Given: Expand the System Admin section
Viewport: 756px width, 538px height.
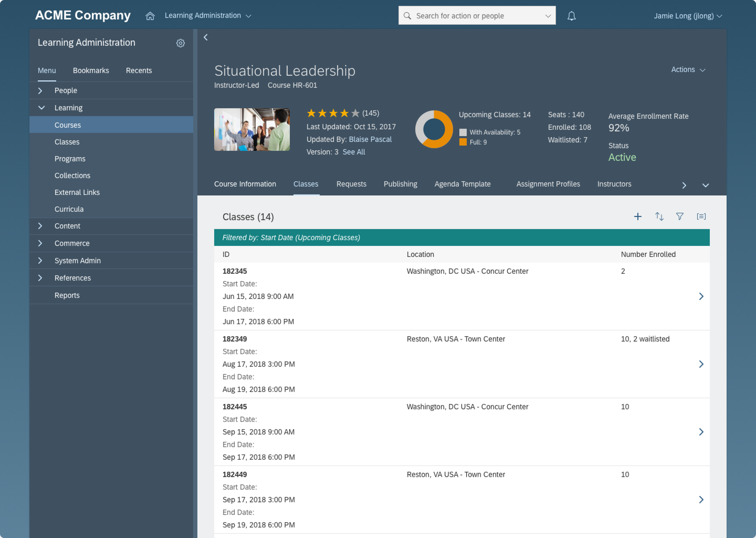Looking at the screenshot, I should [x=41, y=261].
